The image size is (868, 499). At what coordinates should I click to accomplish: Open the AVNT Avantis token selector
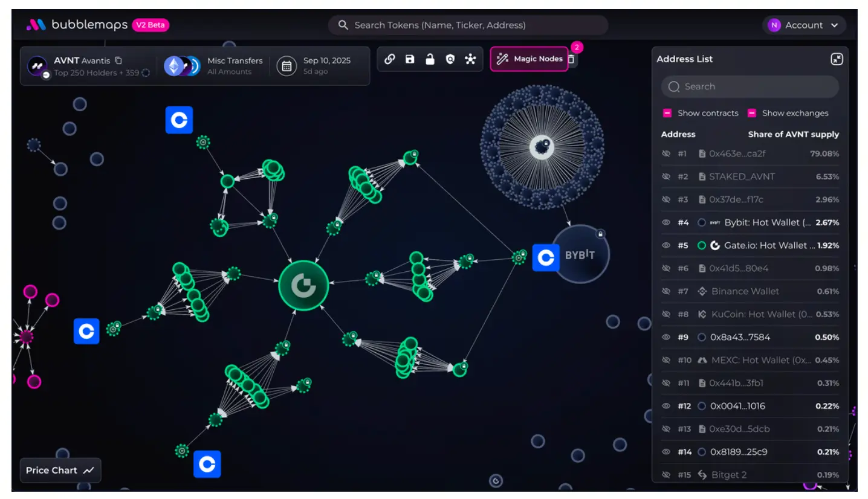pyautogui.click(x=88, y=66)
